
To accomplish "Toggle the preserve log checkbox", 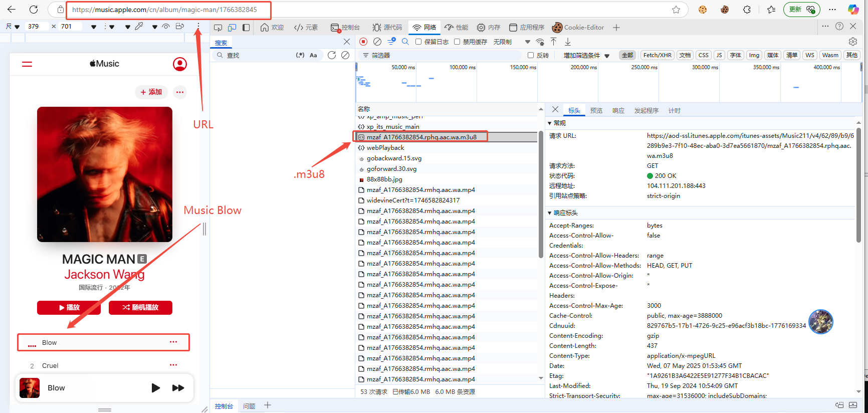I will [418, 42].
